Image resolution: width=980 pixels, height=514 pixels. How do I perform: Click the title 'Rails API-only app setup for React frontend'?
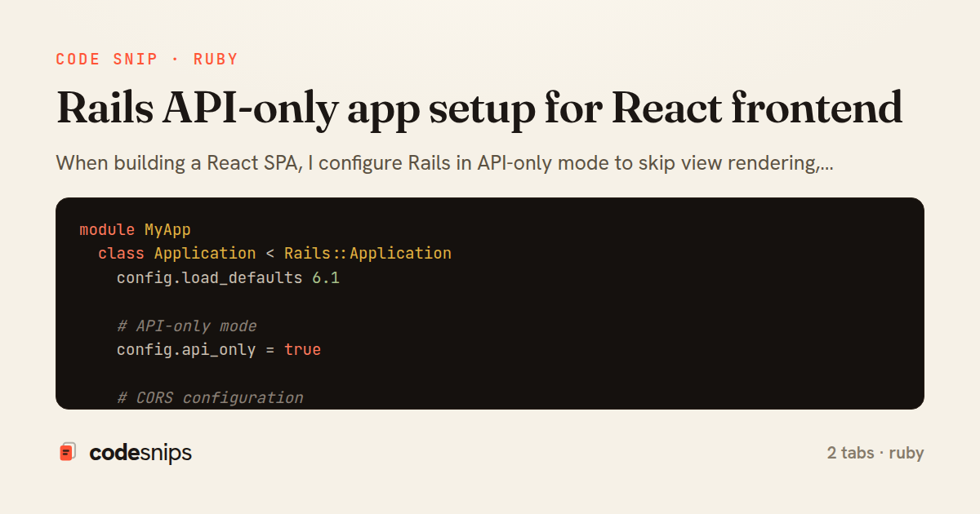pos(479,109)
